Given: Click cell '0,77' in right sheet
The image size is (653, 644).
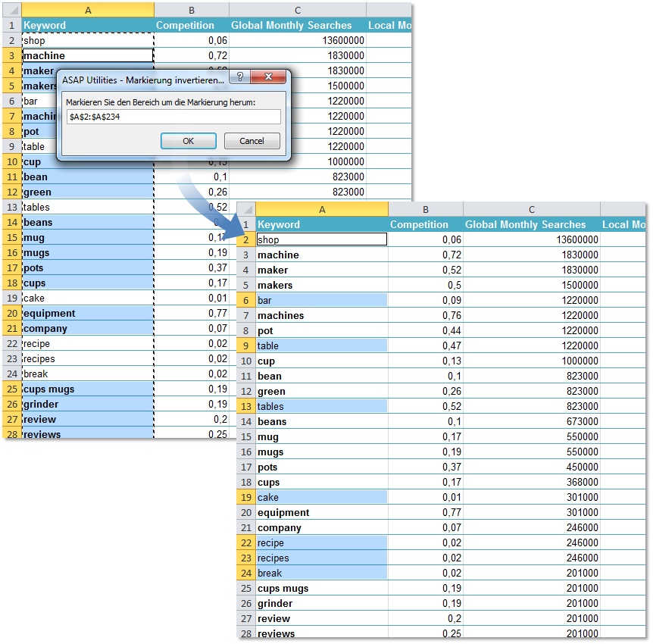Looking at the screenshot, I should [x=426, y=512].
